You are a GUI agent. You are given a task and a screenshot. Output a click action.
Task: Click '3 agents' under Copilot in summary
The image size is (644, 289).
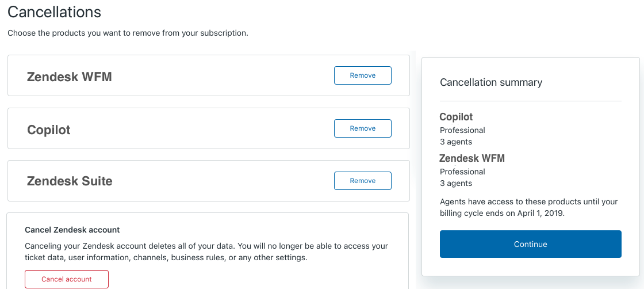tap(456, 142)
